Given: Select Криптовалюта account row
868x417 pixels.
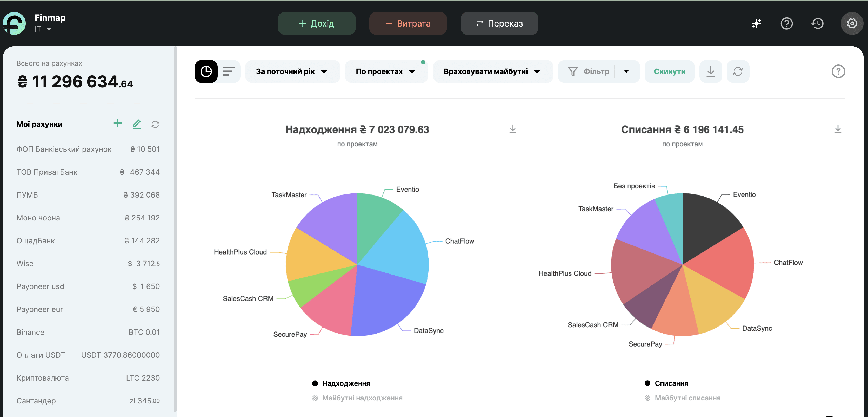Looking at the screenshot, I should coord(88,378).
